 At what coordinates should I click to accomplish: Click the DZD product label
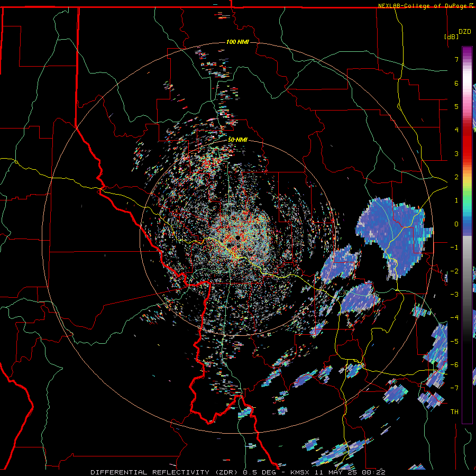pyautogui.click(x=465, y=32)
